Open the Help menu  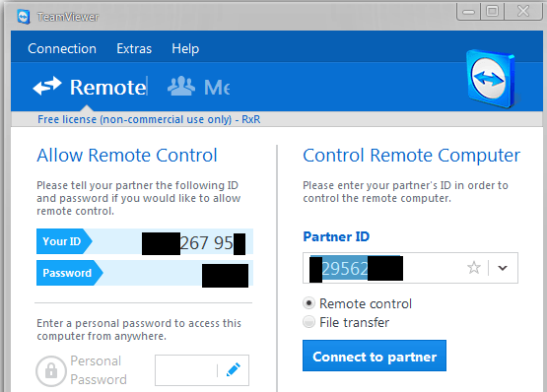tap(185, 48)
